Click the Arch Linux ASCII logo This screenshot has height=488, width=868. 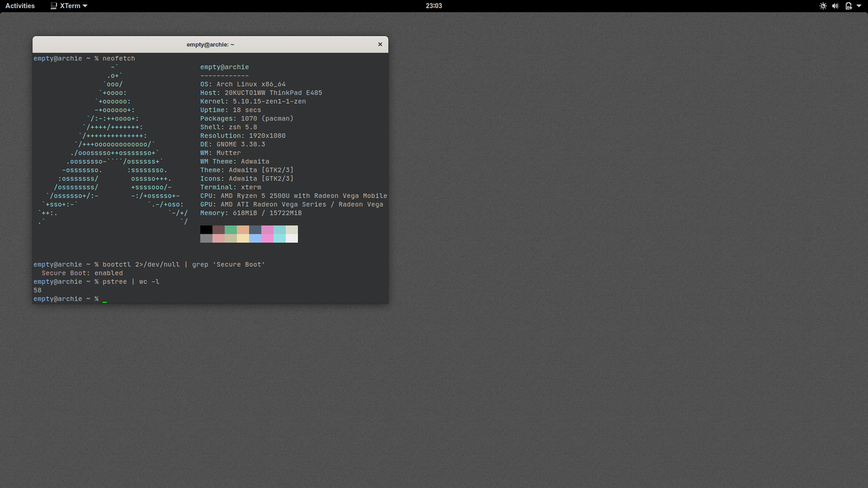coord(113,144)
